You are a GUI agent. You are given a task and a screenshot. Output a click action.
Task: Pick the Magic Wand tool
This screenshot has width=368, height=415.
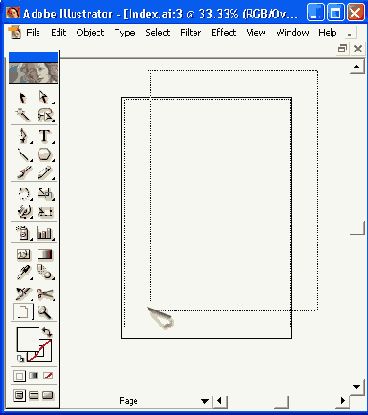pos(23,115)
